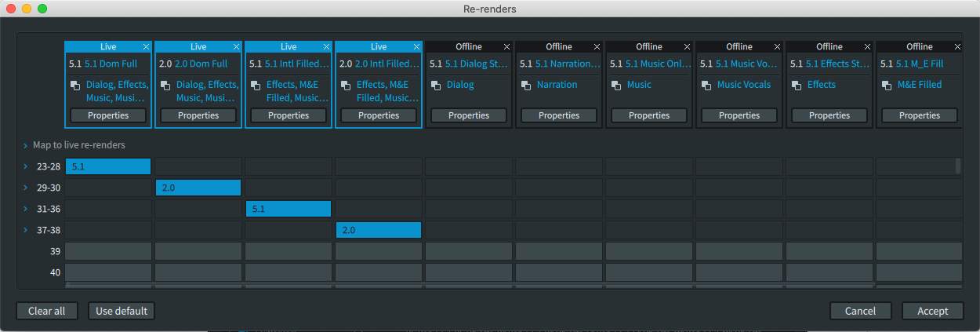Image resolution: width=980 pixels, height=332 pixels.
Task: Click the stems icon beside M&E Filled
Action: pyautogui.click(x=886, y=86)
